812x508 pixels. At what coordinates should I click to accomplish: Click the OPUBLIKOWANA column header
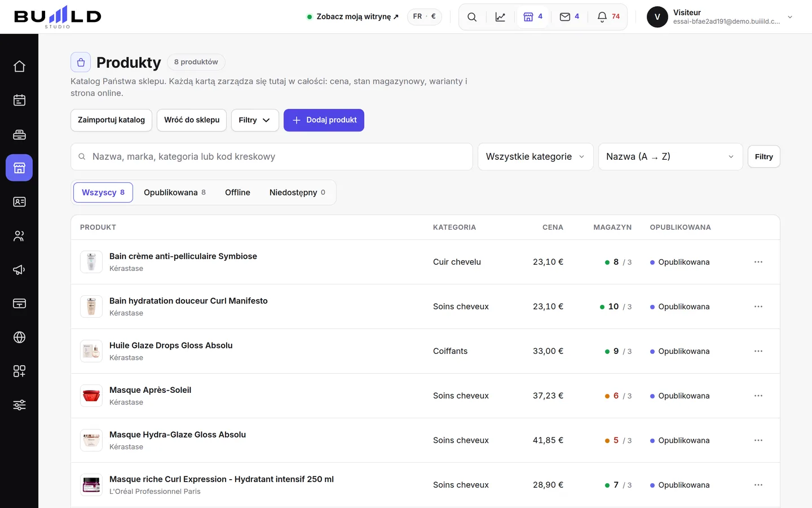[680, 227]
